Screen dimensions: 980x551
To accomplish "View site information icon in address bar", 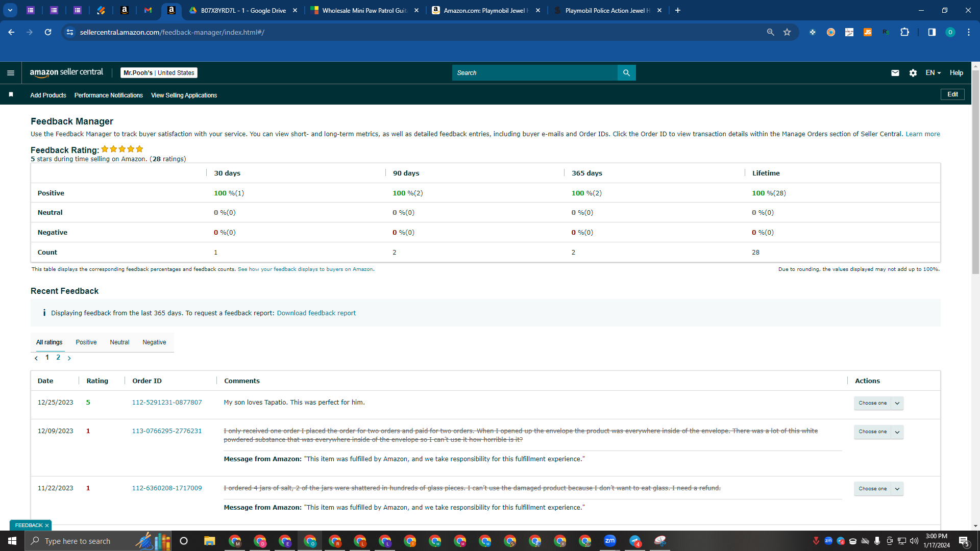I will tap(70, 32).
